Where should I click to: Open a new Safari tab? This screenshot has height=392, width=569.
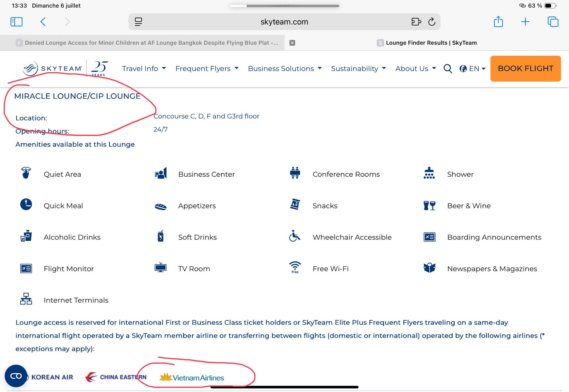click(x=525, y=22)
